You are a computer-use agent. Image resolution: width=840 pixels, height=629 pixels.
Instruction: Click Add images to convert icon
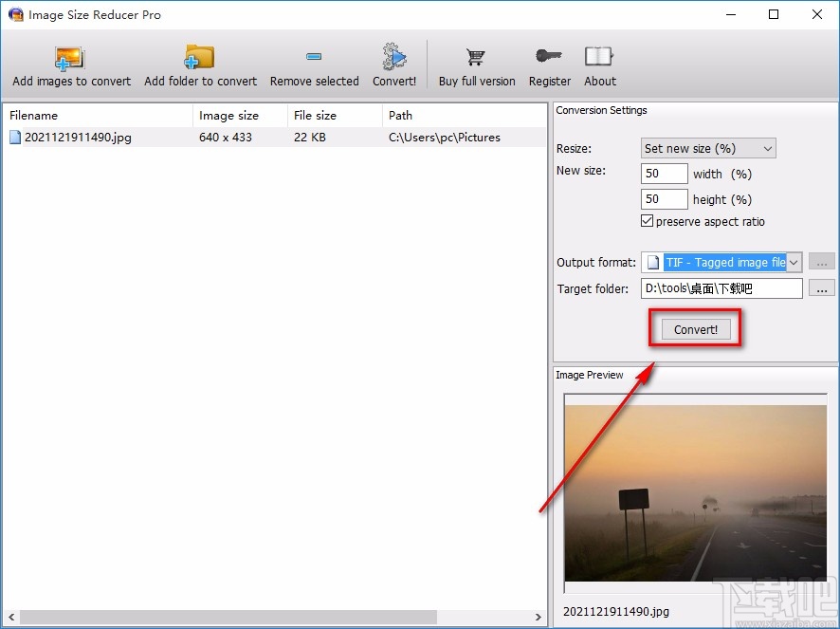click(x=69, y=59)
